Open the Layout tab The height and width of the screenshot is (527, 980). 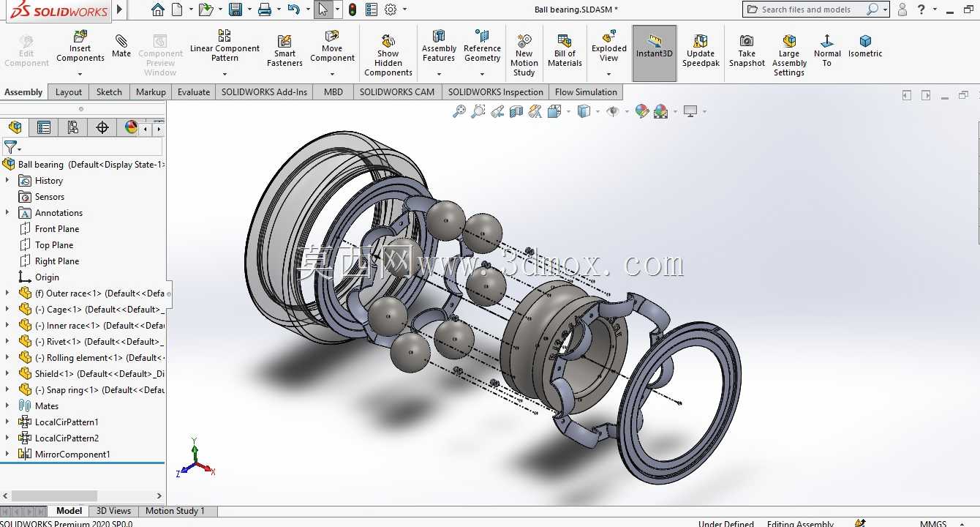coord(69,92)
